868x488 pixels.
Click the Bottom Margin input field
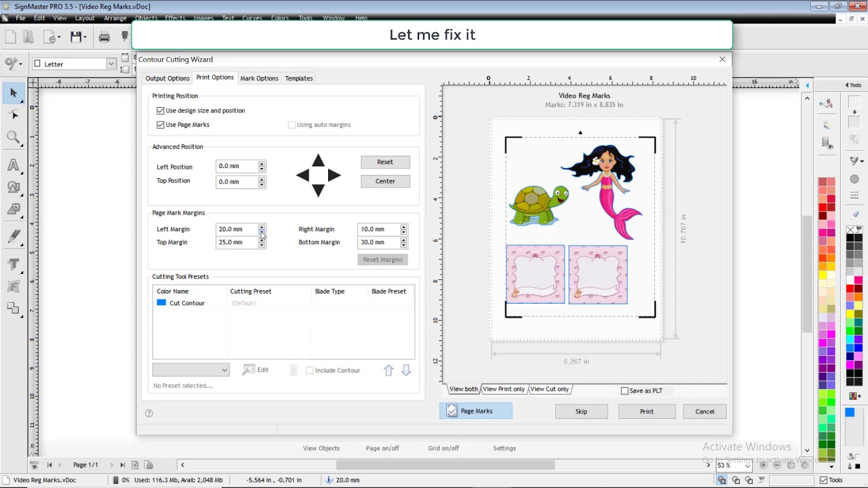[x=378, y=242]
